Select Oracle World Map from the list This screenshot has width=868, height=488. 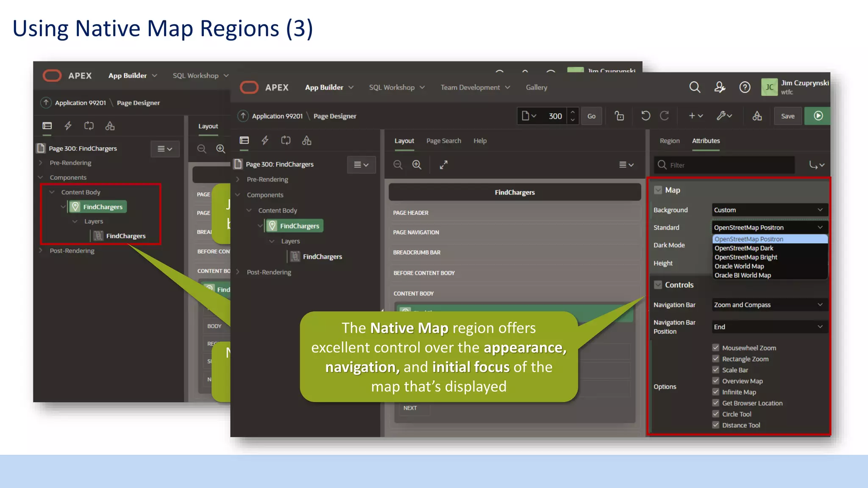[x=770, y=266]
